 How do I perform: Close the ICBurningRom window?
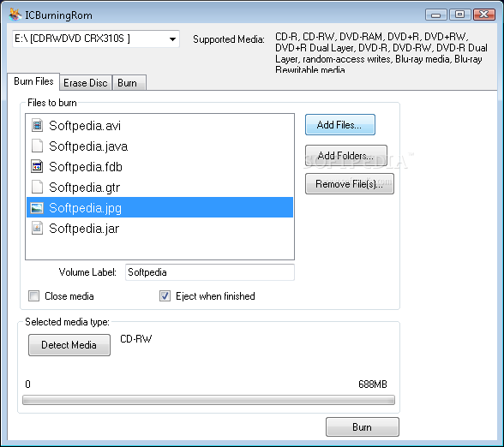(x=484, y=15)
